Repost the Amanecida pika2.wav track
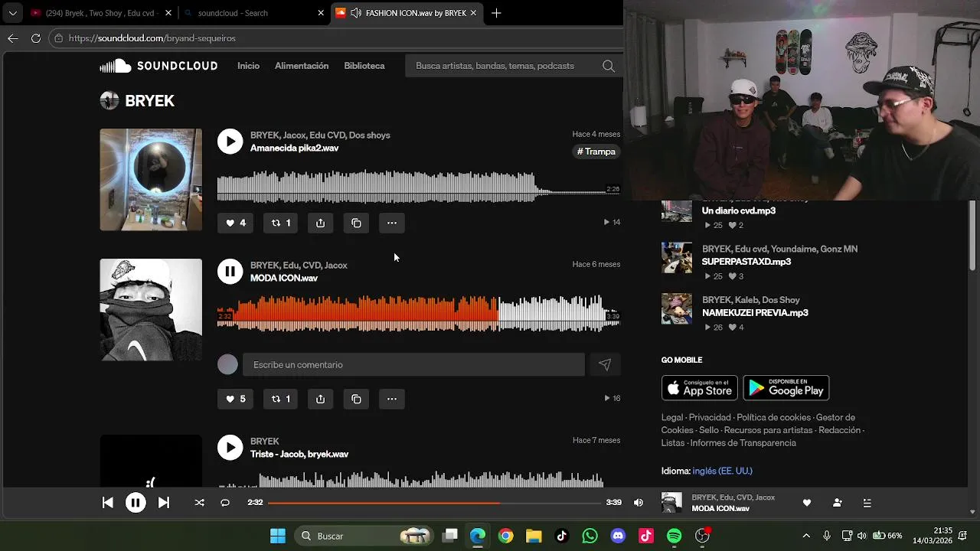 [x=280, y=223]
